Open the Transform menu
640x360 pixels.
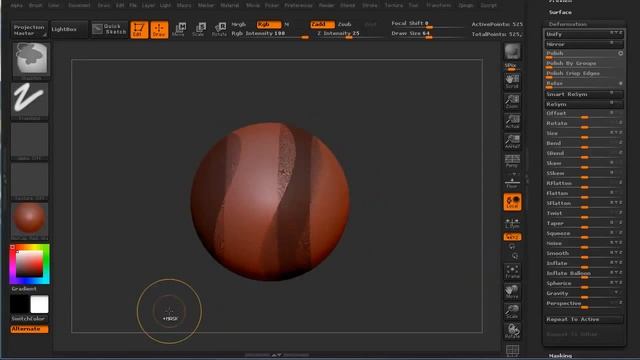click(438, 5)
